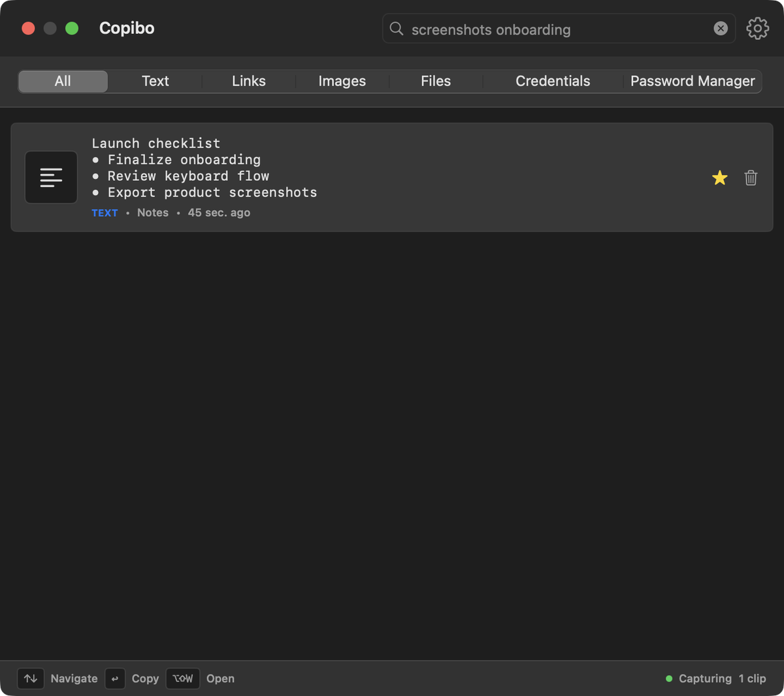Click the text clip type thumbnail
The width and height of the screenshot is (784, 696).
pyautogui.click(x=51, y=178)
